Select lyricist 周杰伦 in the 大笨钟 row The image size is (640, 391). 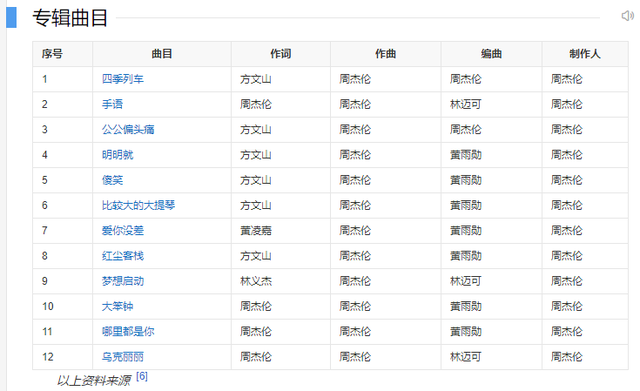(x=256, y=306)
